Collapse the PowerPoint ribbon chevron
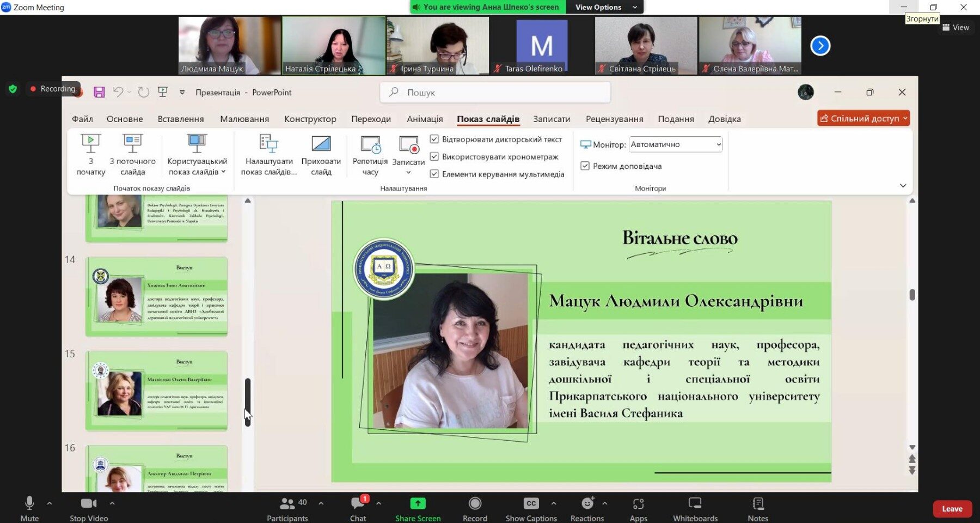This screenshot has height=523, width=980. (x=903, y=186)
